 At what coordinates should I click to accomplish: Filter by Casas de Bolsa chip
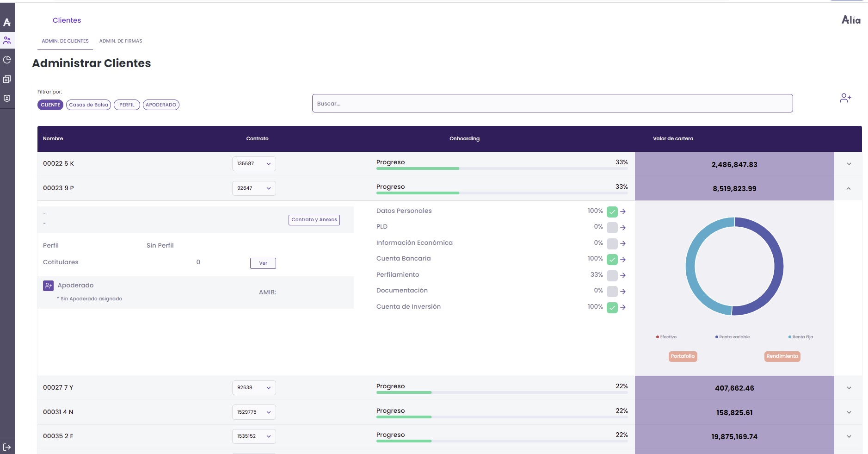[88, 105]
